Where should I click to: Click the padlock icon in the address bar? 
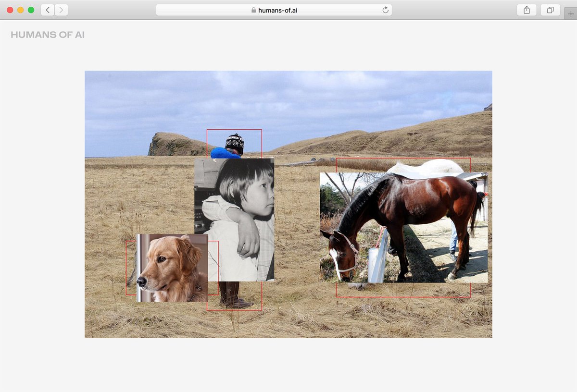[252, 10]
